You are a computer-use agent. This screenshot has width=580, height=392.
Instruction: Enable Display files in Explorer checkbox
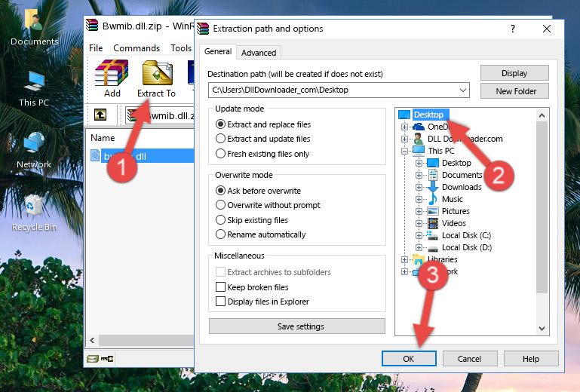point(220,302)
